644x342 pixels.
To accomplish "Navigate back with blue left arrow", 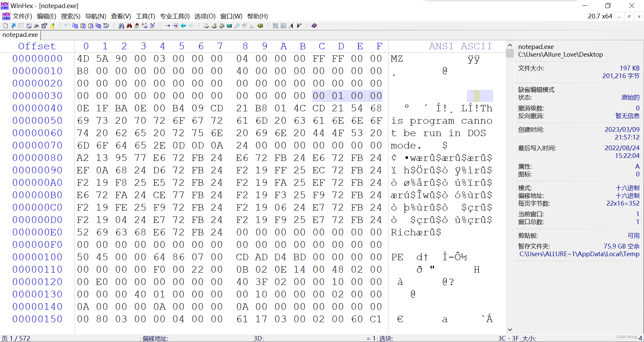I will pyautogui.click(x=183, y=26).
